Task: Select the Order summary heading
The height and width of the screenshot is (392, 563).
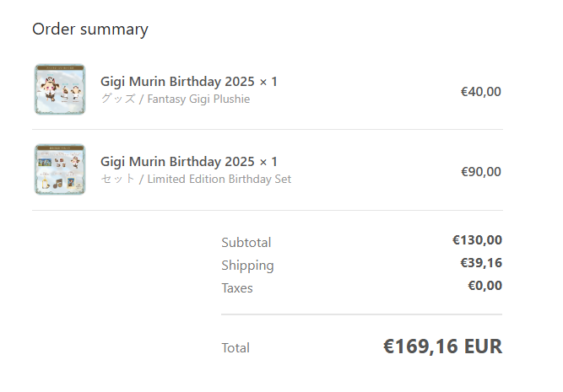Action: (x=90, y=30)
